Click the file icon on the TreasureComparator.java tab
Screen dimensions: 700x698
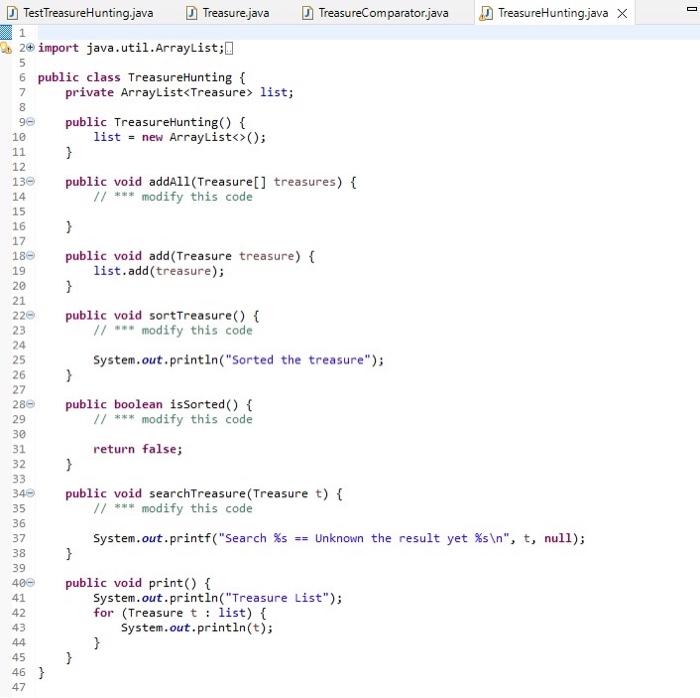click(307, 13)
